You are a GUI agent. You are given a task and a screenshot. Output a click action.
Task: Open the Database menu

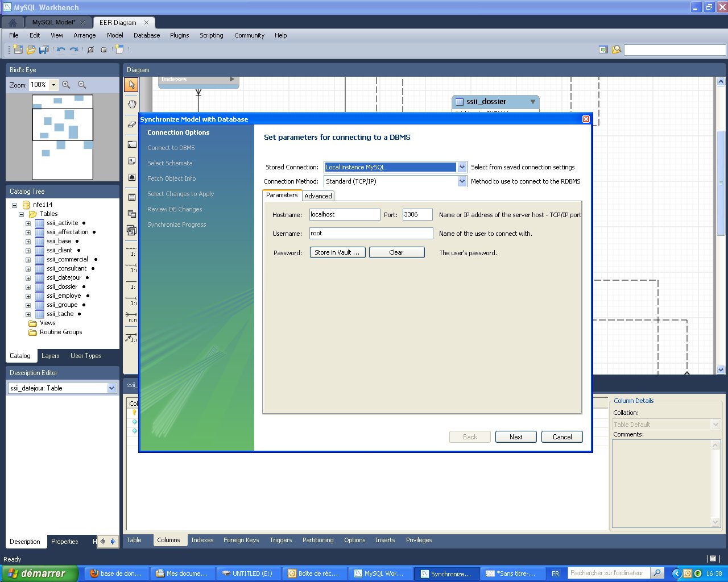pyautogui.click(x=147, y=35)
